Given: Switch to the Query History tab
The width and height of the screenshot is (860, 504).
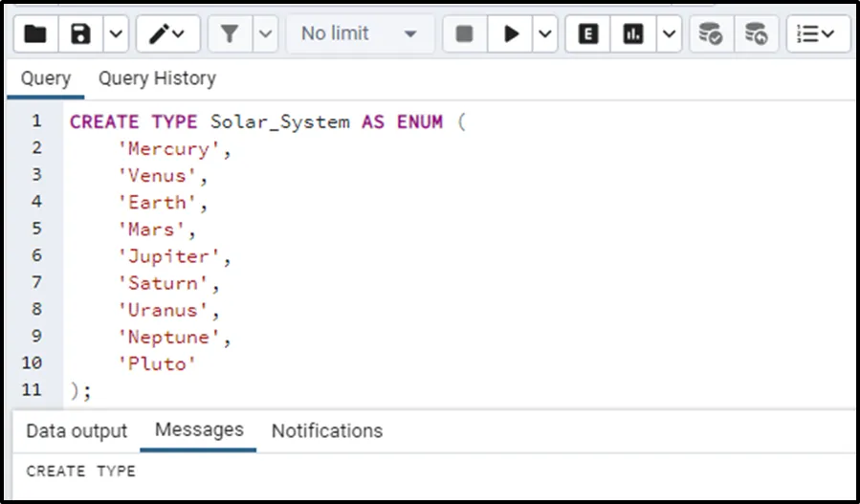Looking at the screenshot, I should pos(157,78).
